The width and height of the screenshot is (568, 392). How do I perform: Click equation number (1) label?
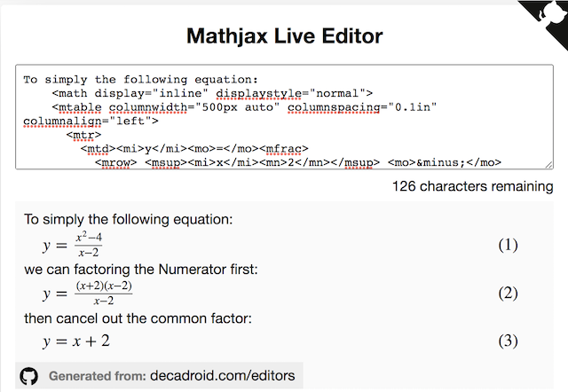pos(508,245)
